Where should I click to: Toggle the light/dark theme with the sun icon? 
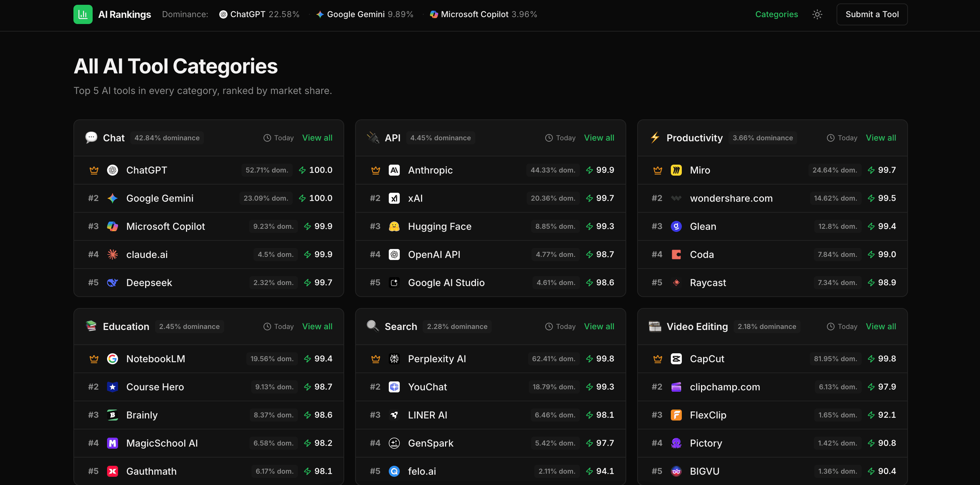(817, 14)
